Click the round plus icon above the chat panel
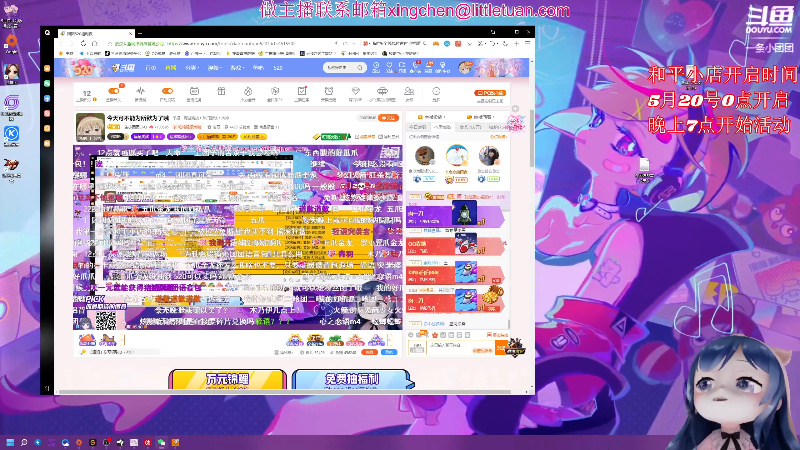 (x=515, y=109)
